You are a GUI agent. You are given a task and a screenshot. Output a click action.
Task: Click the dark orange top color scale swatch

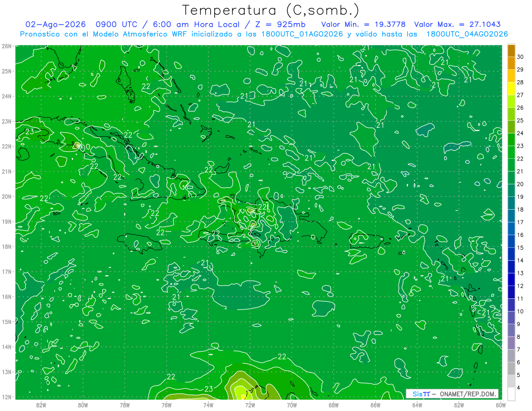(511, 51)
